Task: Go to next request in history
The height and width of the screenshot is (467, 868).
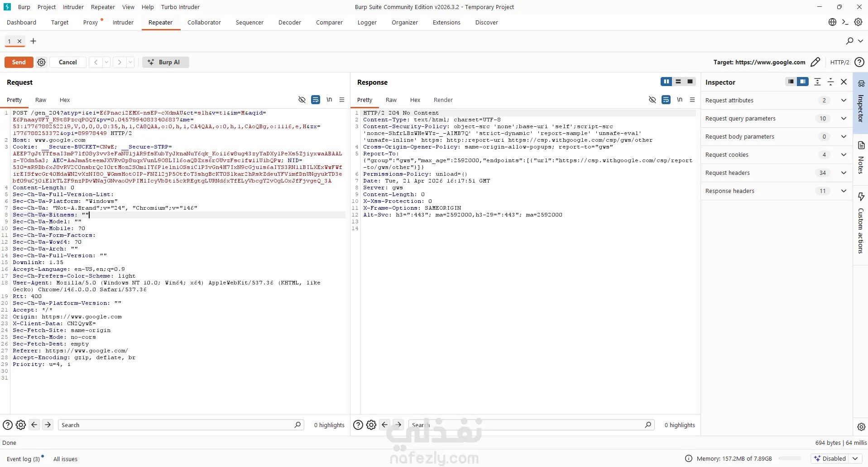Action: [x=120, y=62]
